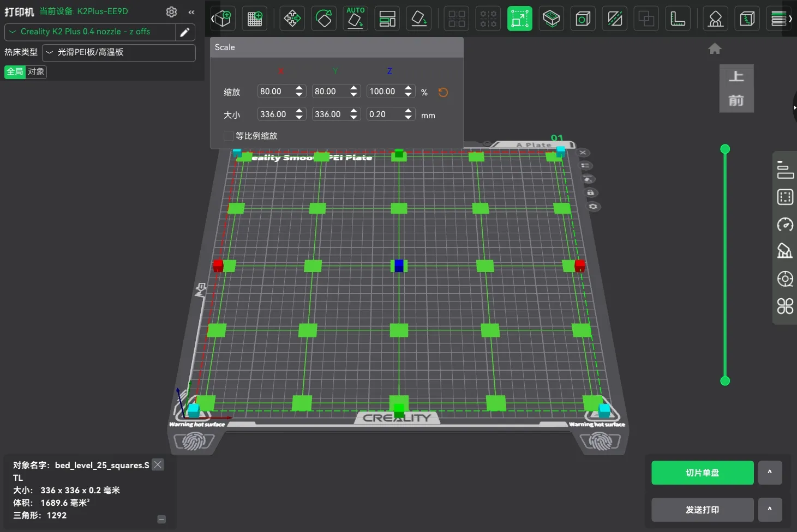Open the Measure tool

pyautogui.click(x=678, y=19)
